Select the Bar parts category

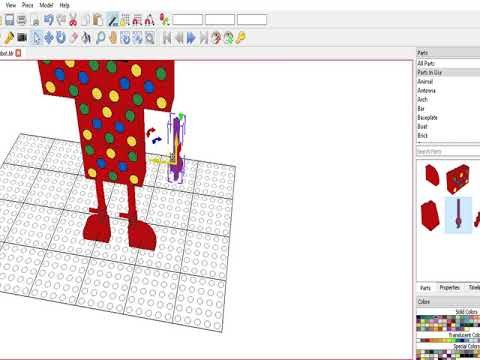point(421,108)
